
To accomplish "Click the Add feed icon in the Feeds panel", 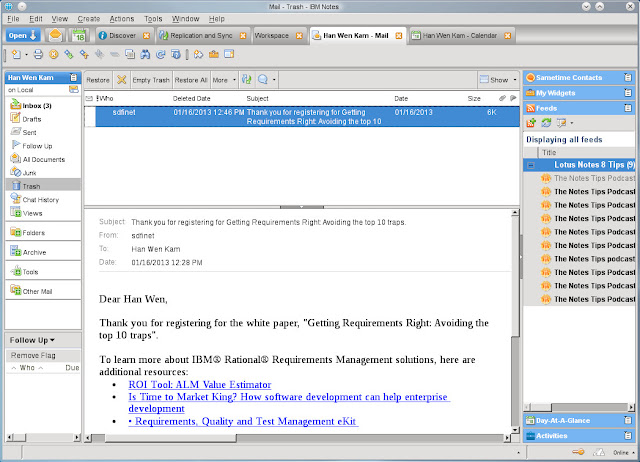I will point(531,122).
